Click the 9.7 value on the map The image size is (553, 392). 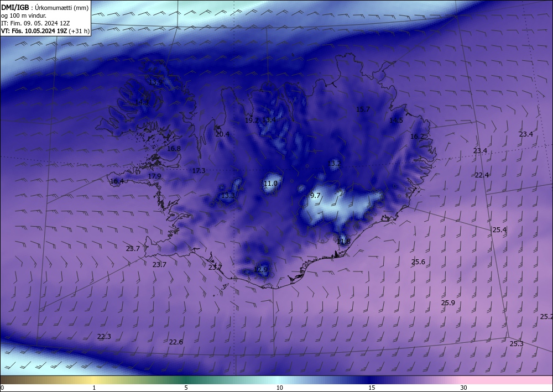315,196
